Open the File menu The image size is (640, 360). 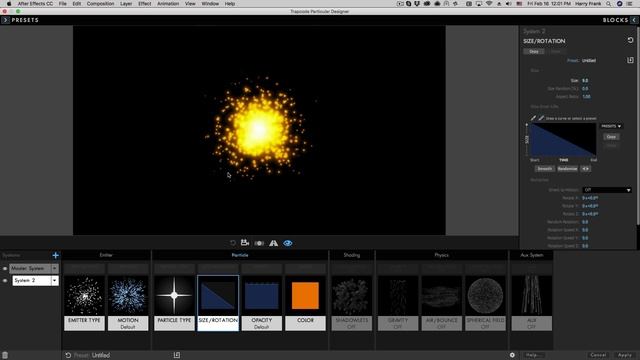click(62, 4)
